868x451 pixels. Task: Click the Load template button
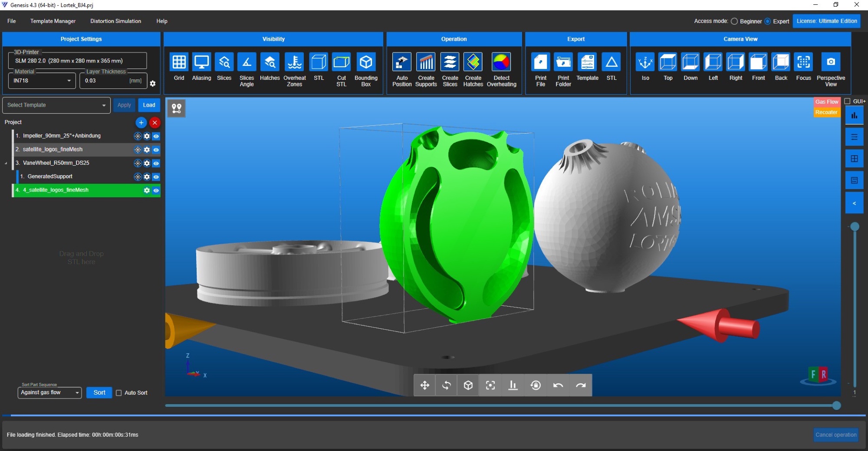[149, 105]
